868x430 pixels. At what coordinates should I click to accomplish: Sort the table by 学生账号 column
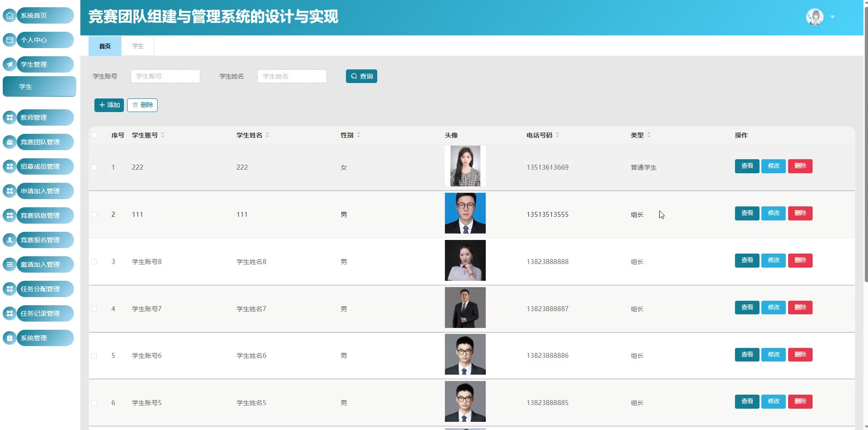163,135
